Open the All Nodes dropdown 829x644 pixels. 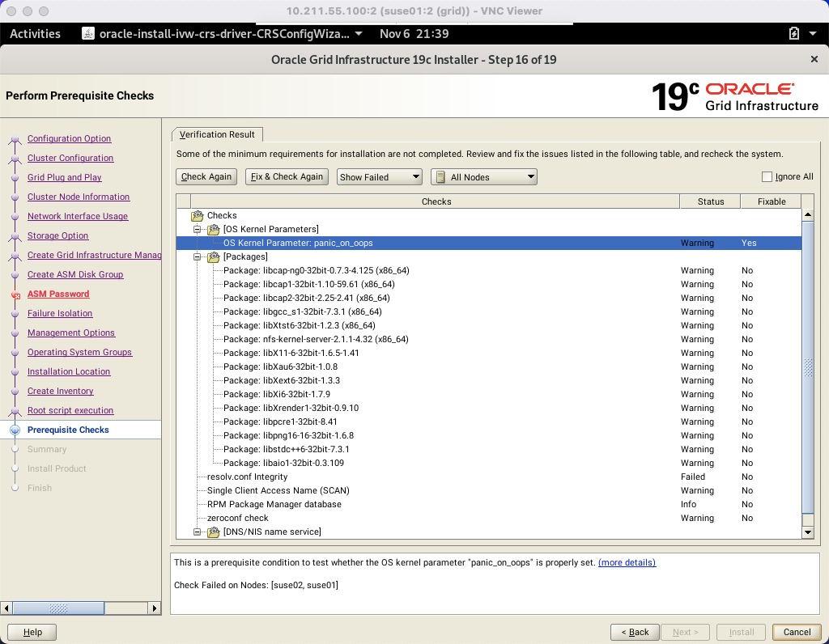click(484, 177)
